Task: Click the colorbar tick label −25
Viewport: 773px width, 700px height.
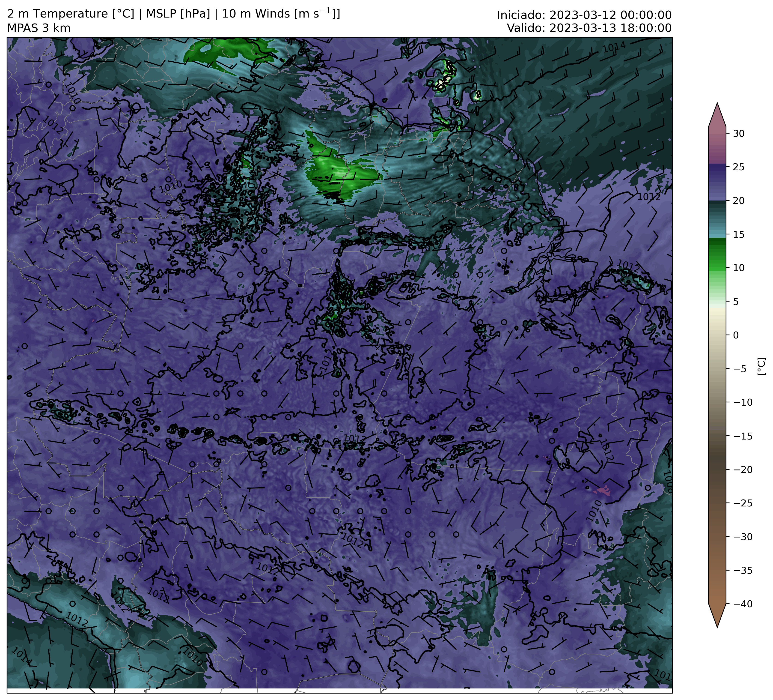Action: [743, 503]
